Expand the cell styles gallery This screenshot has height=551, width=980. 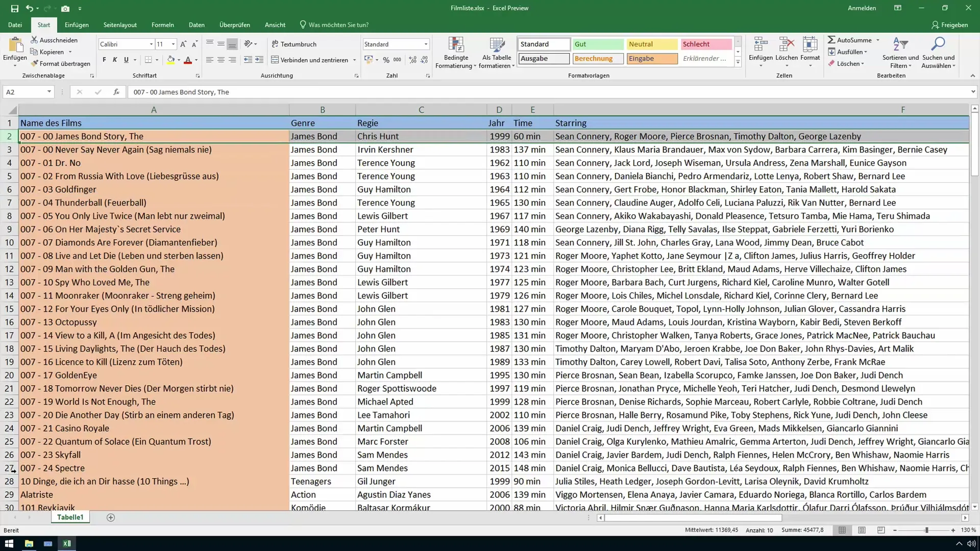[738, 62]
